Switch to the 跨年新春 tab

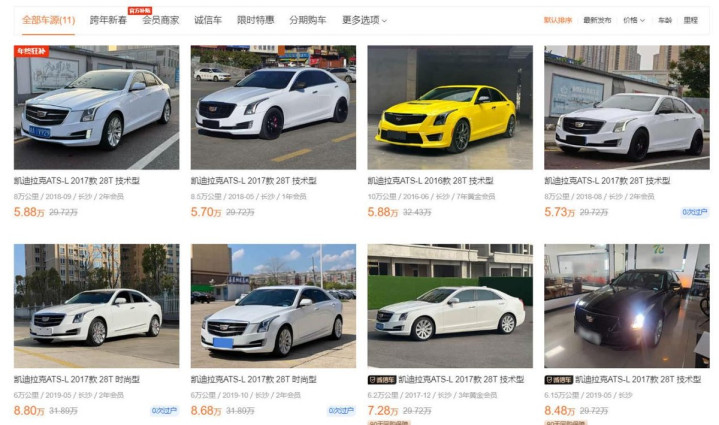(x=108, y=20)
